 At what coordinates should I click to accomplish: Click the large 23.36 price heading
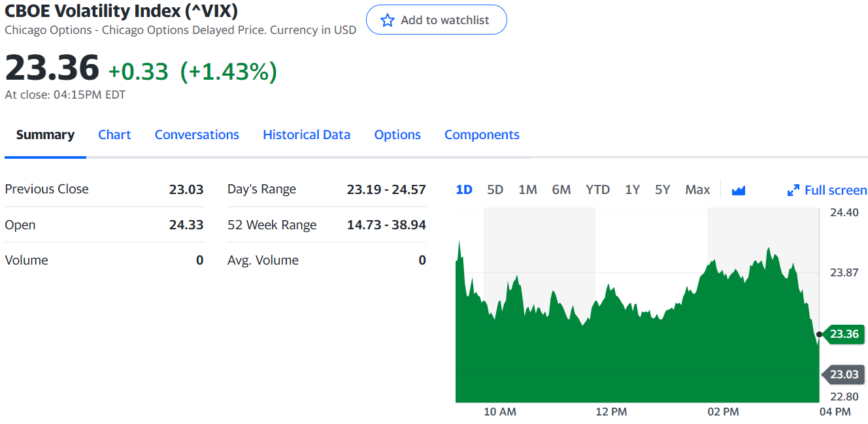pos(52,68)
